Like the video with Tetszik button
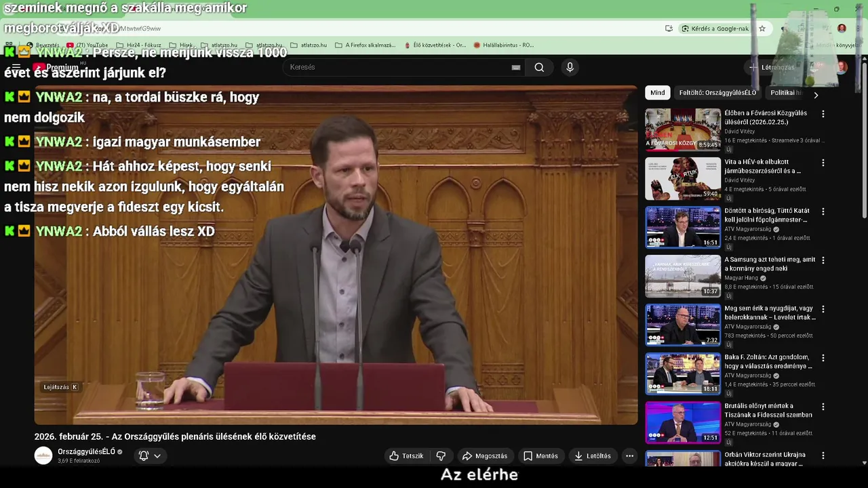The image size is (868, 488). [x=406, y=456]
